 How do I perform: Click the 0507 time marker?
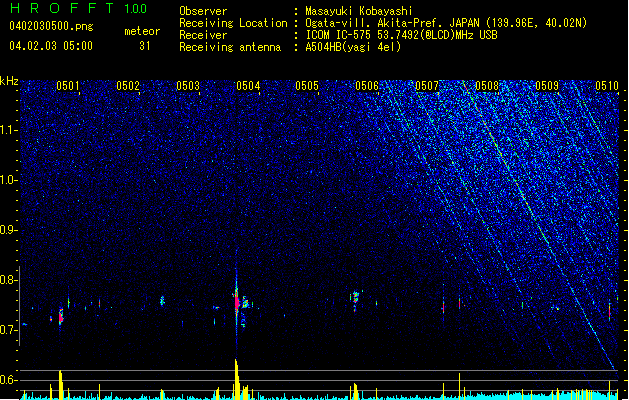point(427,85)
